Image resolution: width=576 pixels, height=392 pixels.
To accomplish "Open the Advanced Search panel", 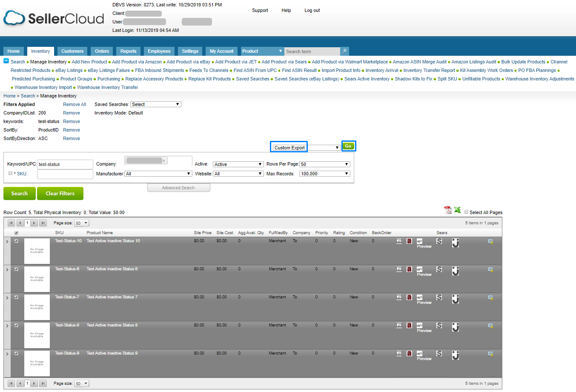I will (178, 188).
